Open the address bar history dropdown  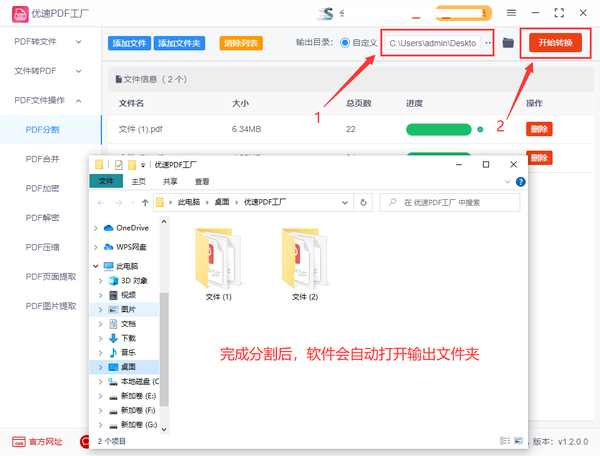coord(345,203)
